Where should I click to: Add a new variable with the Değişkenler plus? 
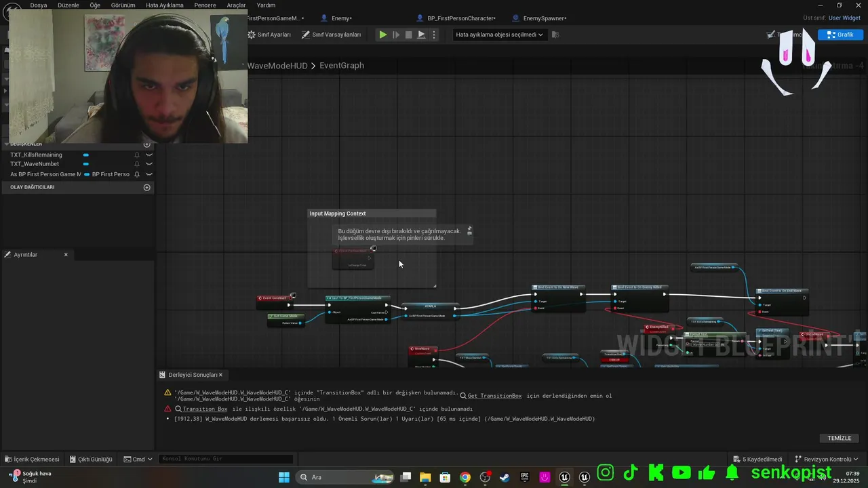click(x=147, y=144)
